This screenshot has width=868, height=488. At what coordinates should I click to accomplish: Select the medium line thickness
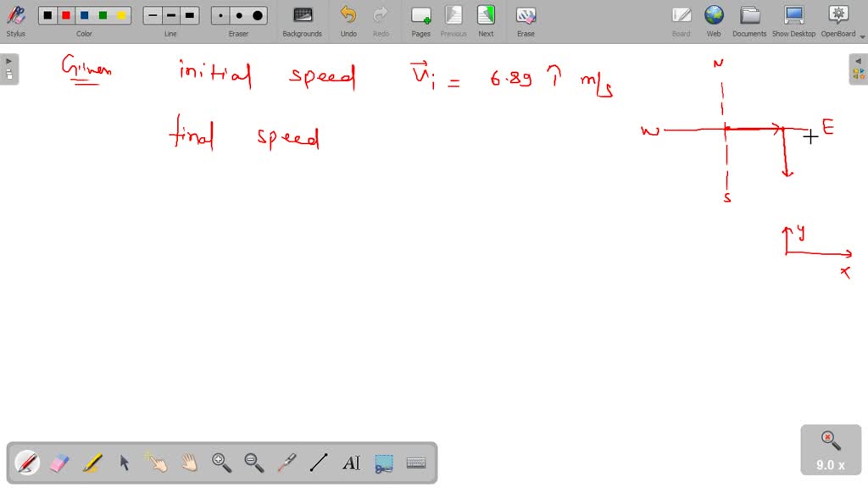click(x=170, y=15)
